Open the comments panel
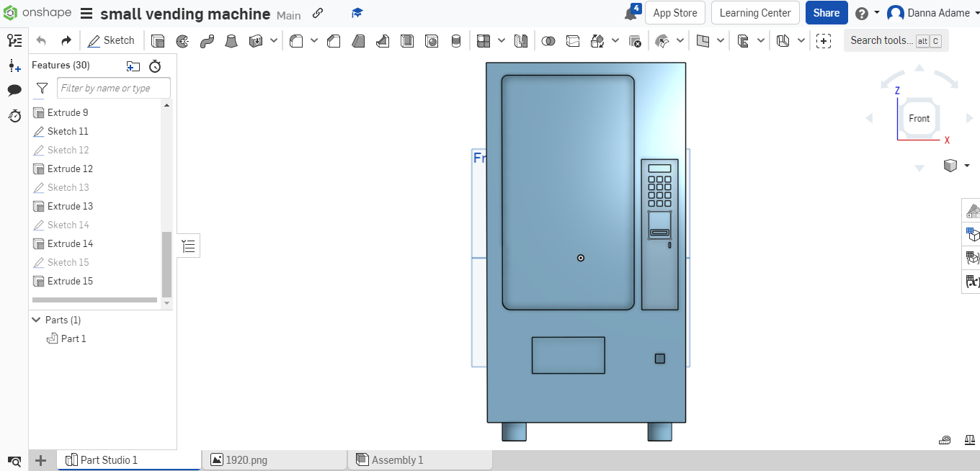 (14, 89)
